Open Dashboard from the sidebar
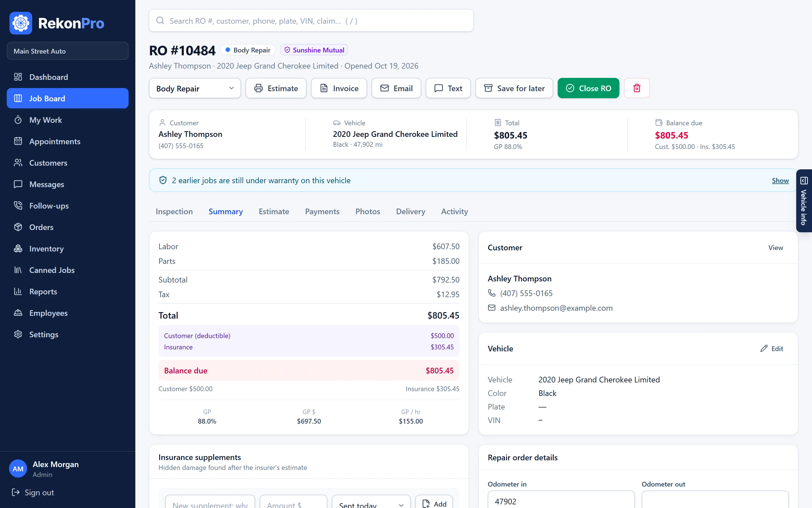The image size is (812, 508). pyautogui.click(x=67, y=77)
